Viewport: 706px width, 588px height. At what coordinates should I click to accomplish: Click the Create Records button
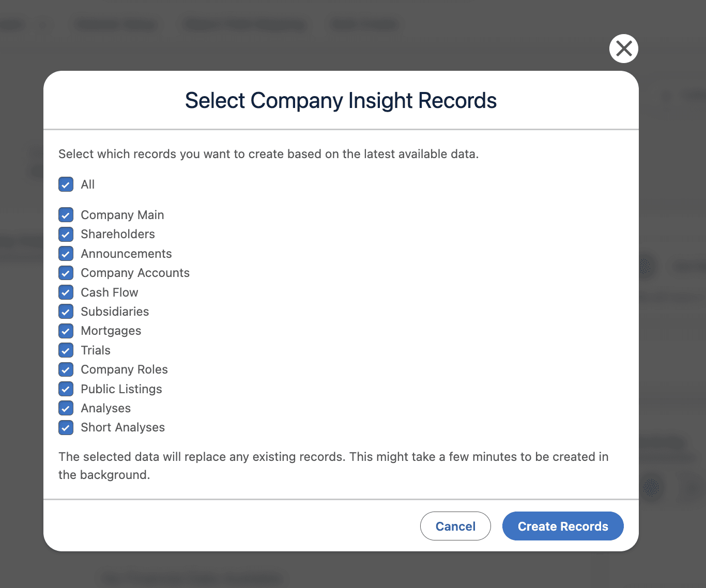[563, 526]
